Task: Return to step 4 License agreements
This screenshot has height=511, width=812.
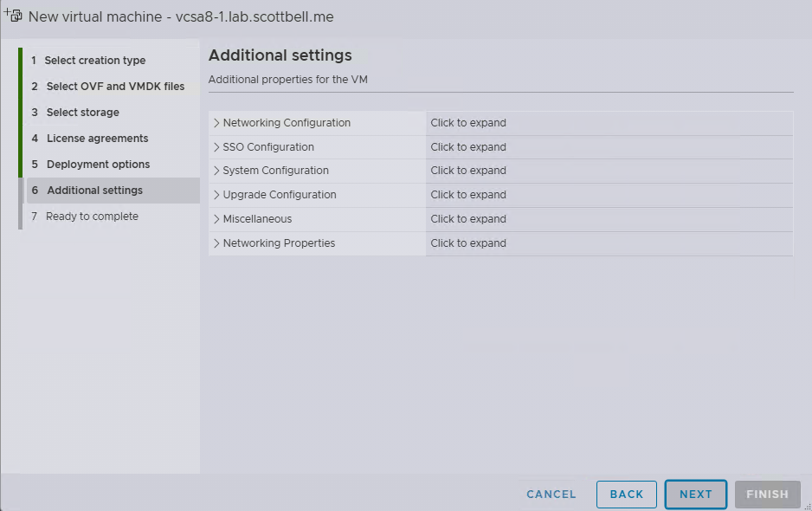Action: click(97, 139)
